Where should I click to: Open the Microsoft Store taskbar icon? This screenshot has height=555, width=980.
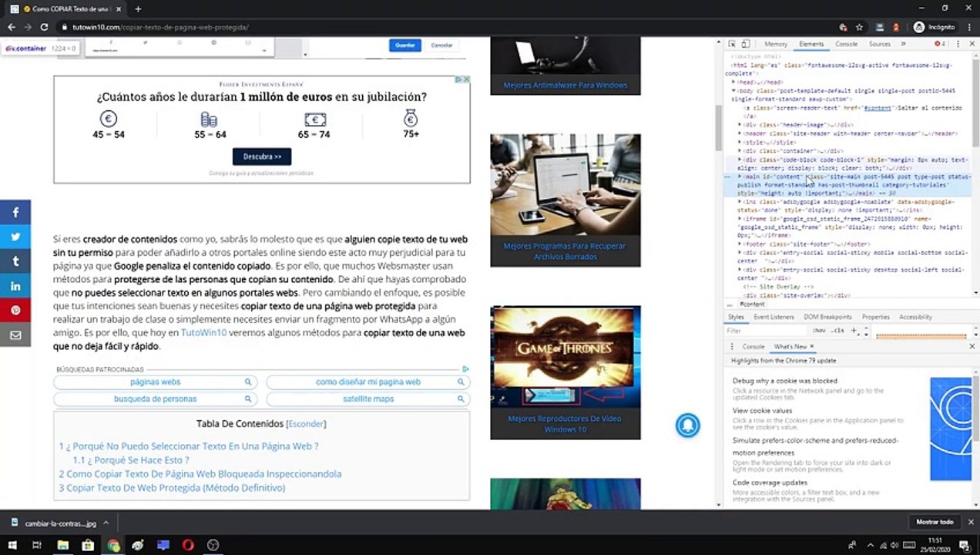(88, 545)
